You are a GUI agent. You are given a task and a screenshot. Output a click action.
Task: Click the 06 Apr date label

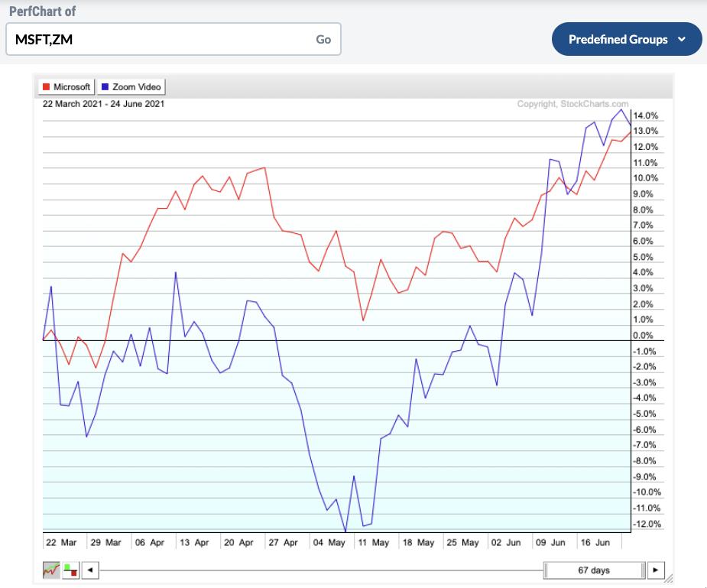click(x=150, y=542)
